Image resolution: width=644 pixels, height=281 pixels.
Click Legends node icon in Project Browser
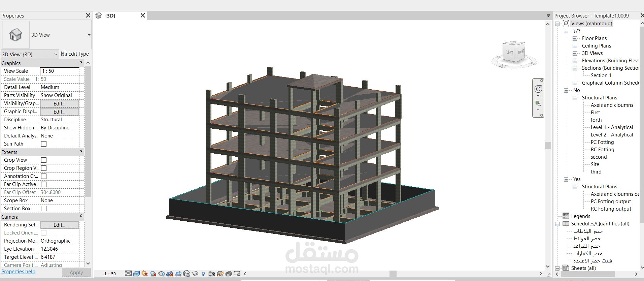coord(566,216)
